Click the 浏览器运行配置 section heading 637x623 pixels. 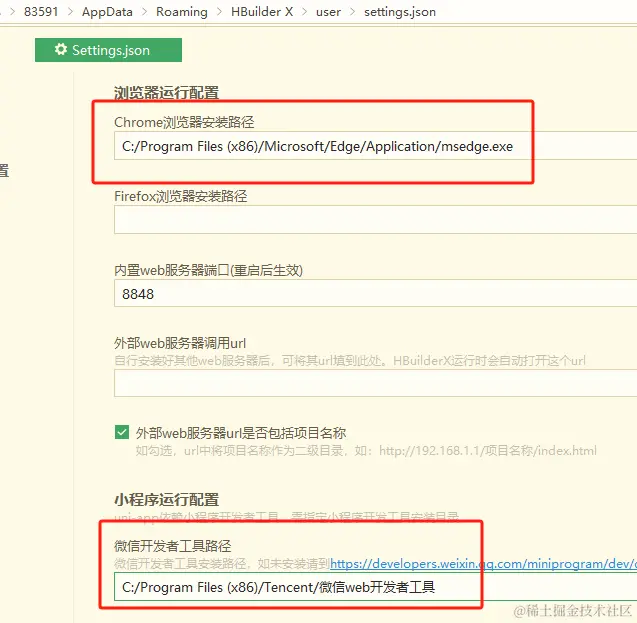[x=167, y=93]
